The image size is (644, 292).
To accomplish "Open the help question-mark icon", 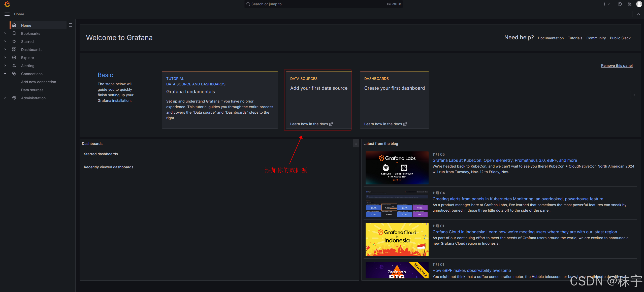I will point(620,4).
